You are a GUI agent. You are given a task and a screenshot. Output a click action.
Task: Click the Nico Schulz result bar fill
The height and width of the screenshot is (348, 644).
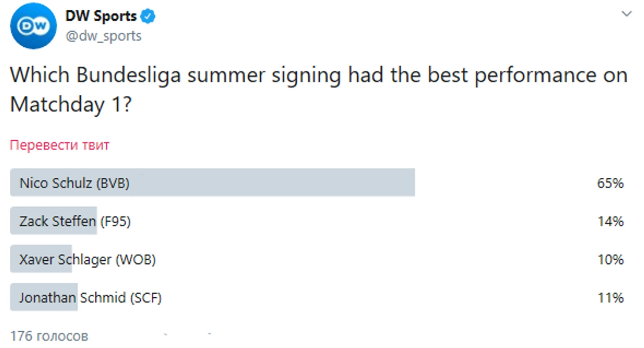click(x=213, y=182)
